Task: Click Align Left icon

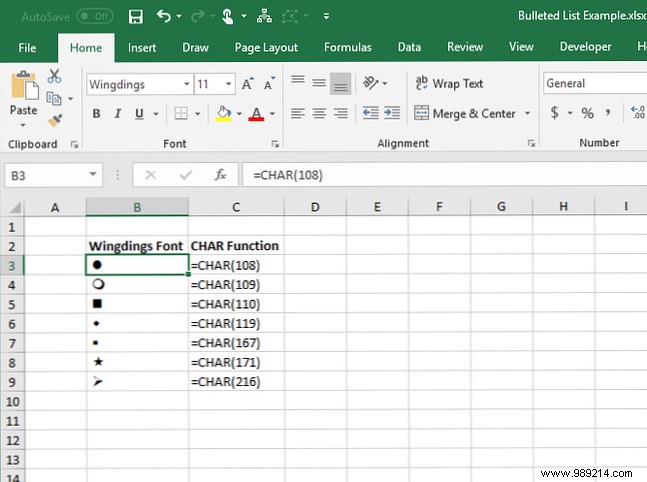Action: (298, 113)
